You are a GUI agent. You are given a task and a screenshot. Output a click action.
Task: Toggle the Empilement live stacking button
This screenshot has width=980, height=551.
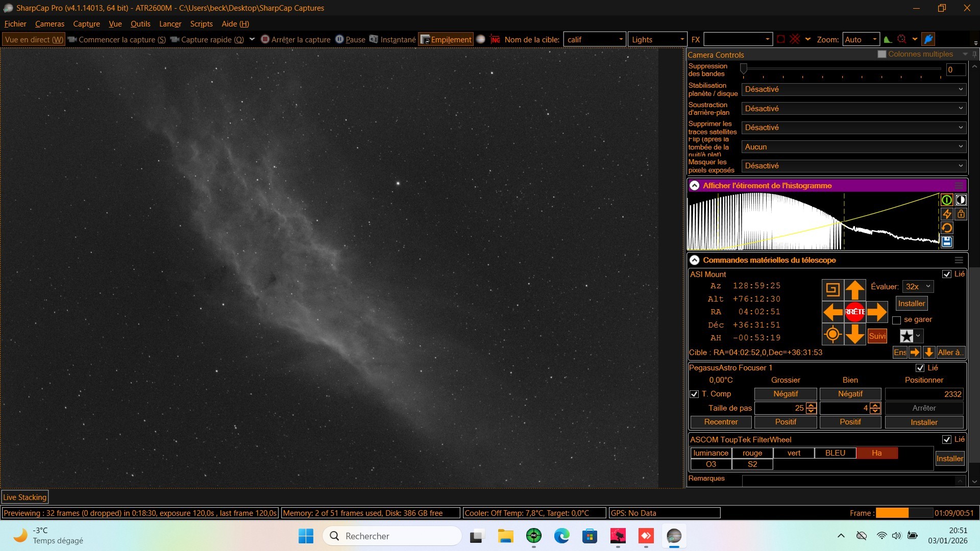pyautogui.click(x=446, y=39)
